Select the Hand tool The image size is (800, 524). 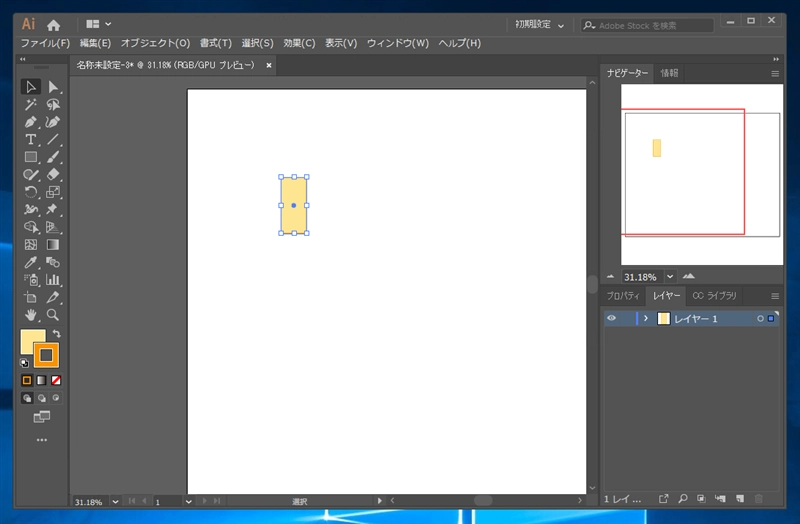coord(31,315)
